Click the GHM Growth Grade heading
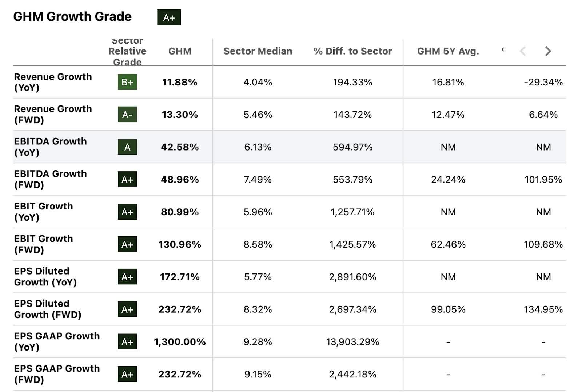The height and width of the screenshot is (392, 582). click(x=72, y=17)
